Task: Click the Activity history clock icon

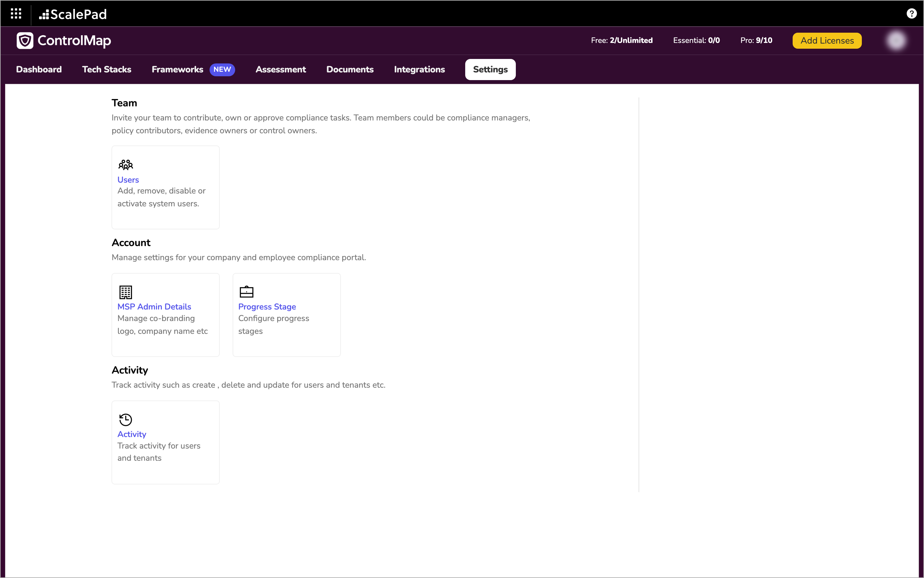Action: (125, 419)
